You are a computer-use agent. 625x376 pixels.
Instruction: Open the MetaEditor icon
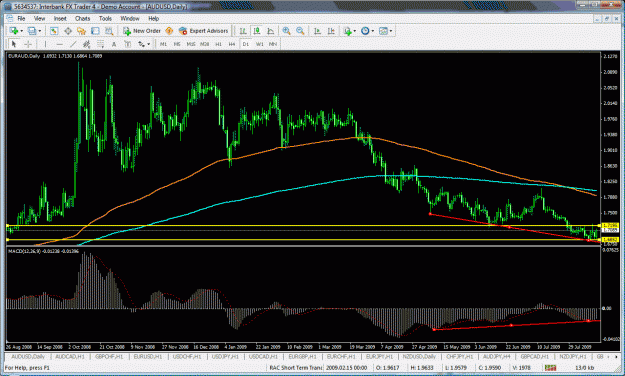click(169, 31)
